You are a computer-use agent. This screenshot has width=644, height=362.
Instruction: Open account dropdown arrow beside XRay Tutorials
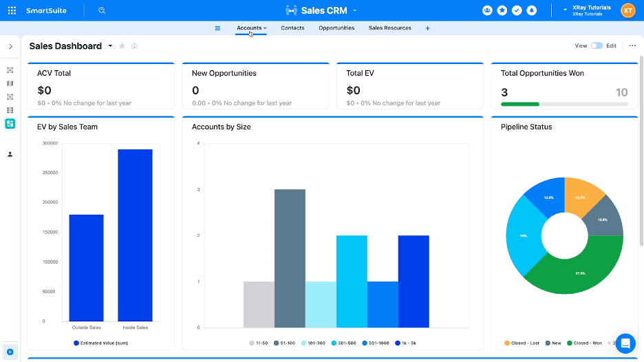[x=565, y=10]
